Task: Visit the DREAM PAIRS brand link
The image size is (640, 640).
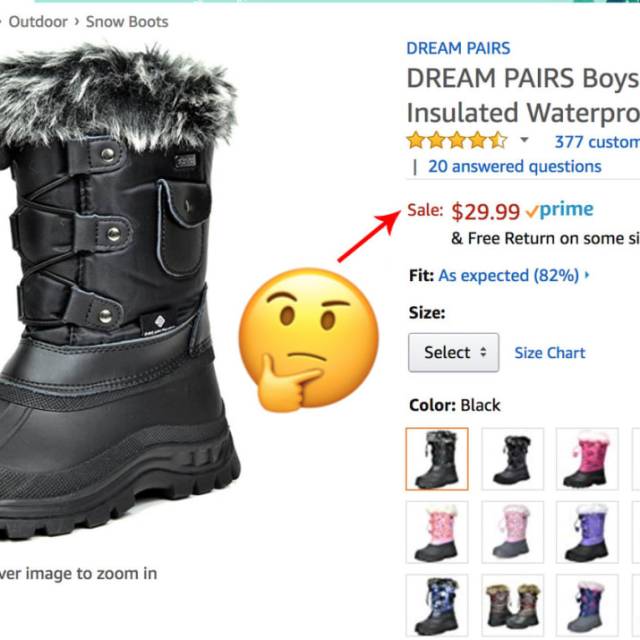Action: 458,48
